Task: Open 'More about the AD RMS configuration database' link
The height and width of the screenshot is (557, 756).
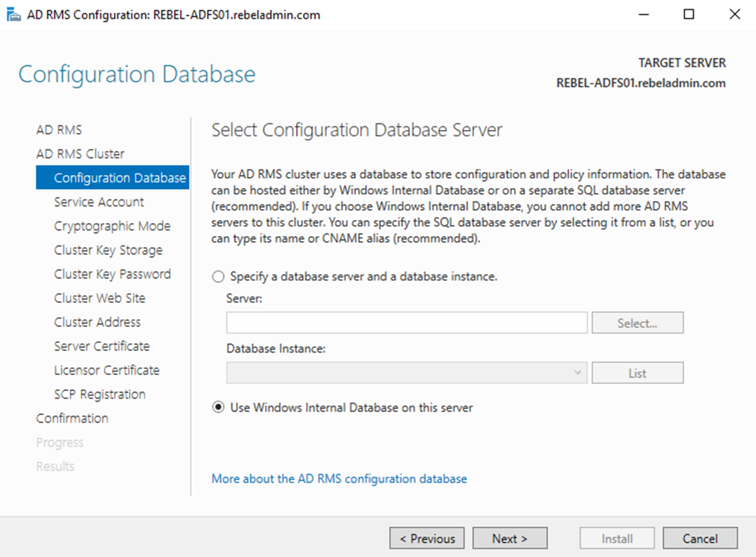Action: 339,479
